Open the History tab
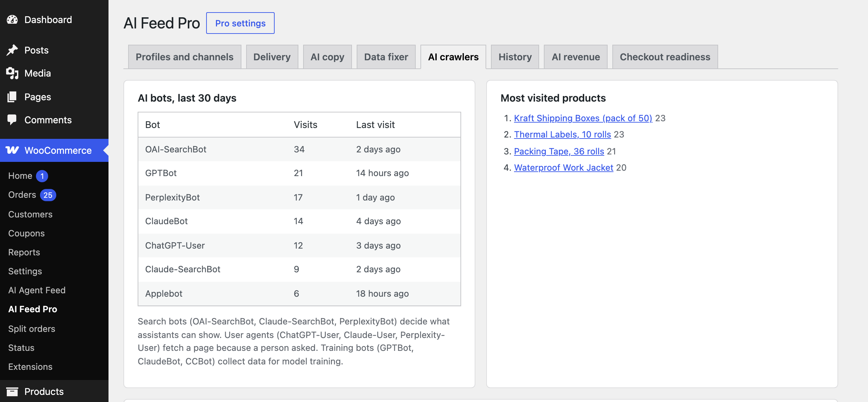 [x=515, y=57]
